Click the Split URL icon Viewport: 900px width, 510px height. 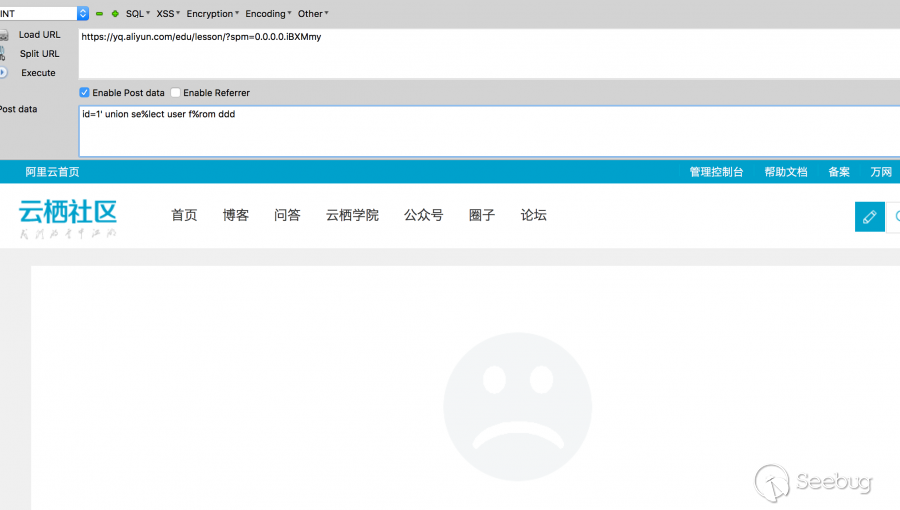[x=3, y=54]
